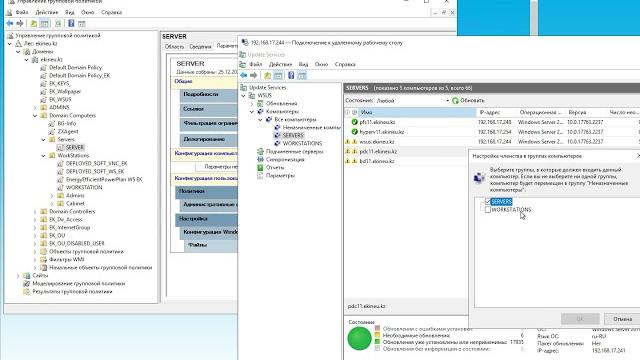Open Help icon in Update Services toolbar
Screen dimensions: 640x360
point(291,76)
